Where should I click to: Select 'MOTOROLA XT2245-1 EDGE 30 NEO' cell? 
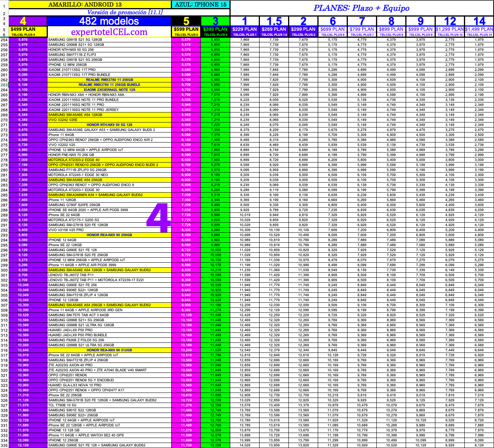[109, 175]
